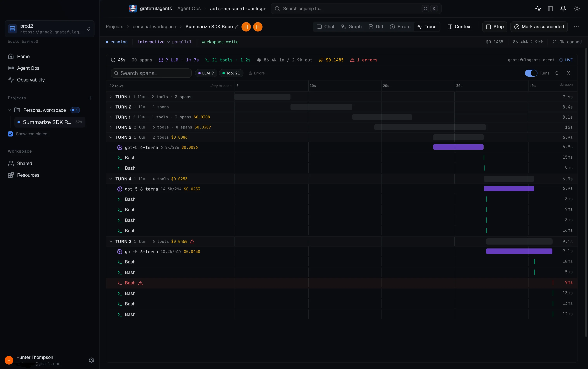The width and height of the screenshot is (588, 369).
Task: Click the Hunter Thompson profile avatar
Action: 9,360
